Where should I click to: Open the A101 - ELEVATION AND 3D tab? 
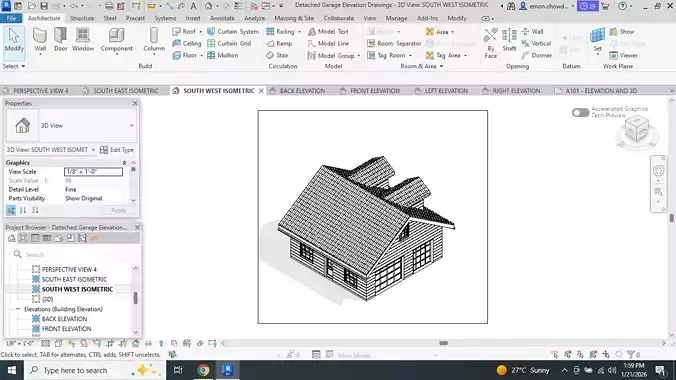(x=601, y=91)
